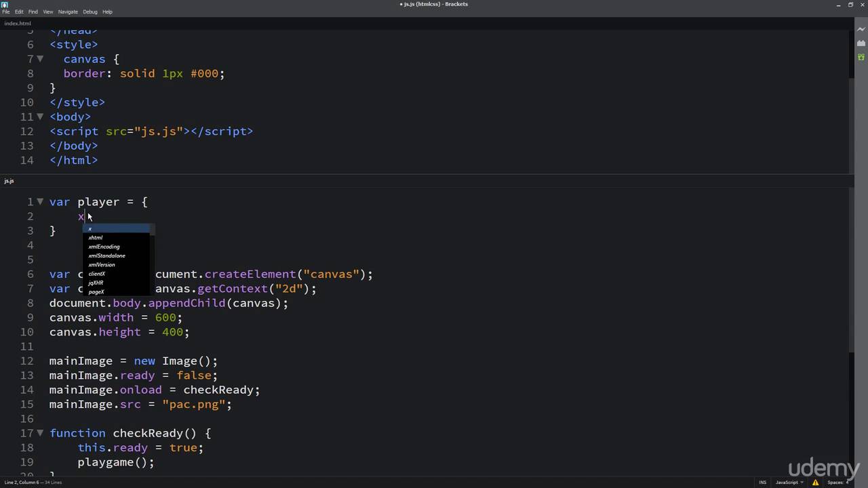This screenshot has width=868, height=488.
Task: Click the green extension icon in sidebar
Action: coord(861,57)
